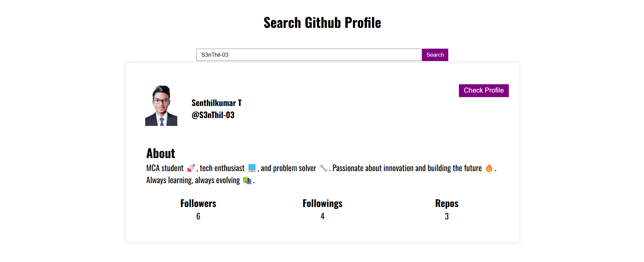The image size is (644, 262).
Task: Click the 'Always learning, always evolving' text
Action: tap(193, 180)
